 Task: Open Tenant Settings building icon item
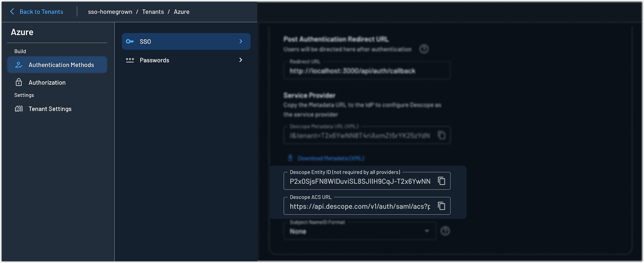[x=19, y=109]
